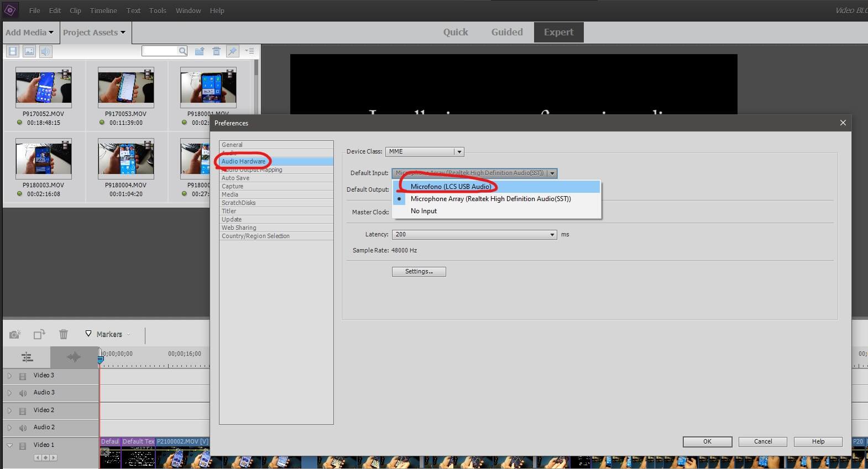
Task: Click the pin icon in Project Assets toolbar
Action: (232, 51)
